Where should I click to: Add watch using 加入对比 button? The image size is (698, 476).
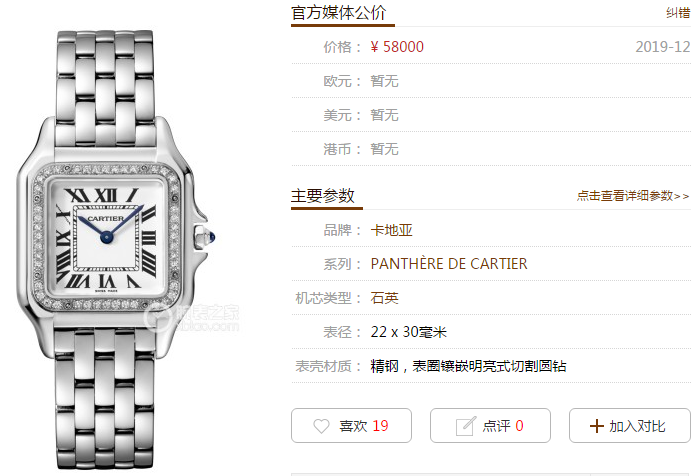point(629,426)
